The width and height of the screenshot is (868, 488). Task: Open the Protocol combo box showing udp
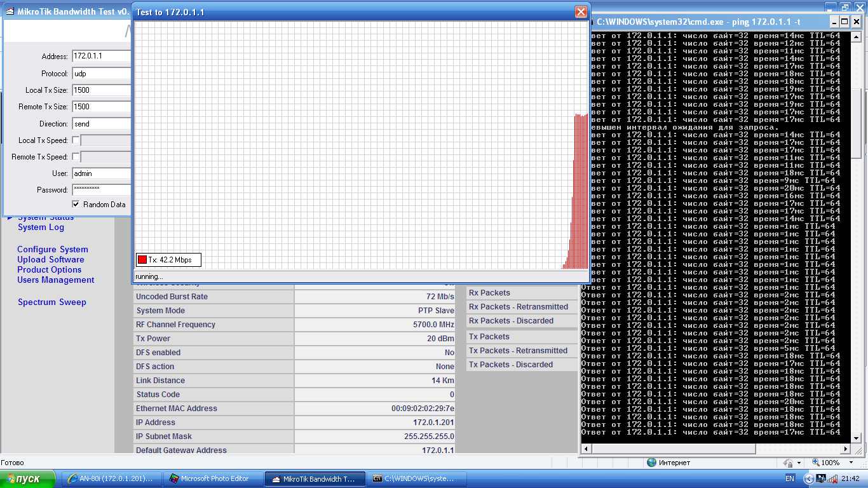pyautogui.click(x=101, y=73)
